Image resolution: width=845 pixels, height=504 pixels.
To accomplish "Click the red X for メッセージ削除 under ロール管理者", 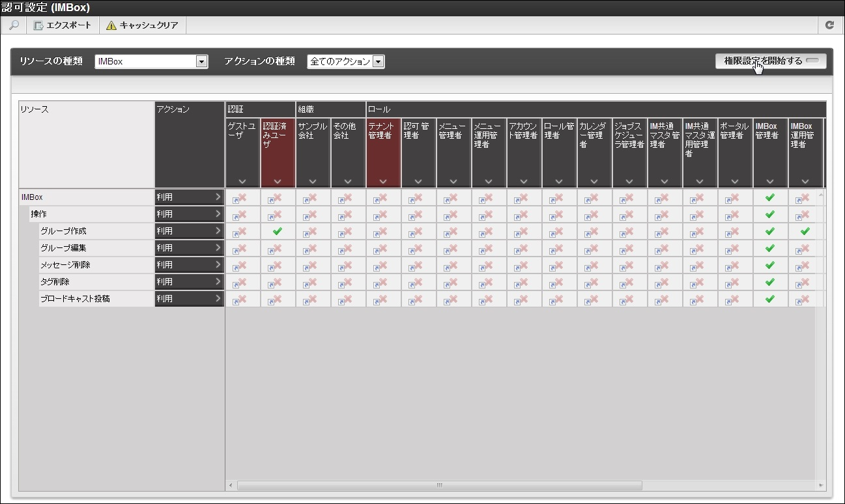I will tap(559, 265).
